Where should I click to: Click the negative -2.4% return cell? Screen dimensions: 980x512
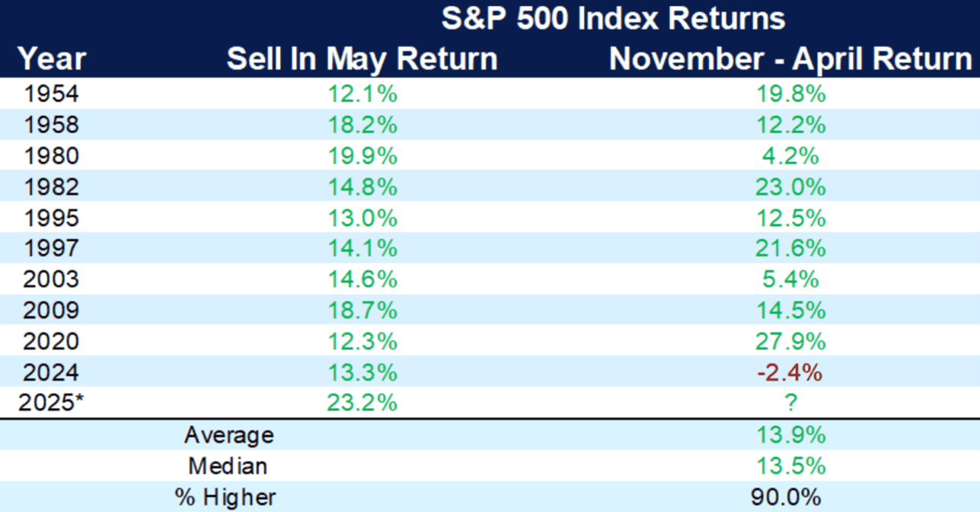pos(790,373)
